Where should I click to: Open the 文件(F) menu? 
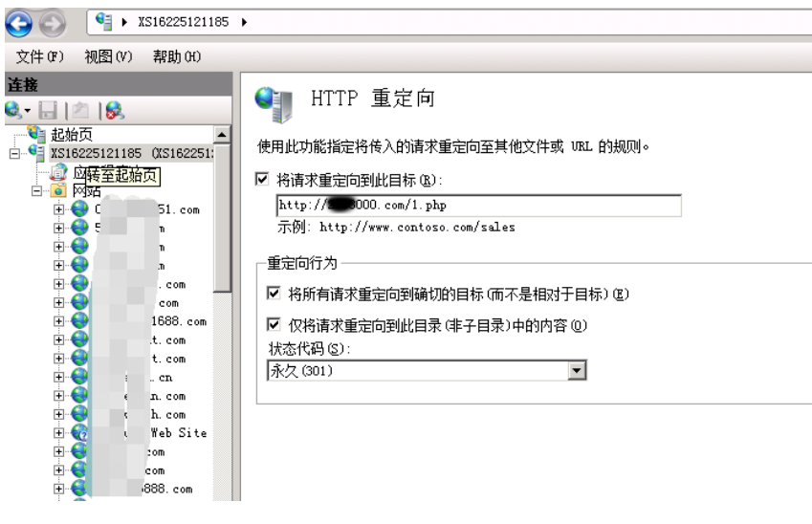tap(39, 56)
